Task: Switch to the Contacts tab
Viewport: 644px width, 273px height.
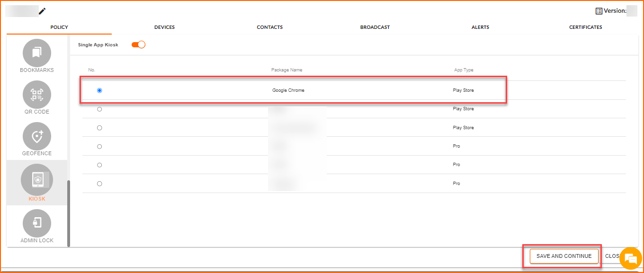Action: [269, 27]
